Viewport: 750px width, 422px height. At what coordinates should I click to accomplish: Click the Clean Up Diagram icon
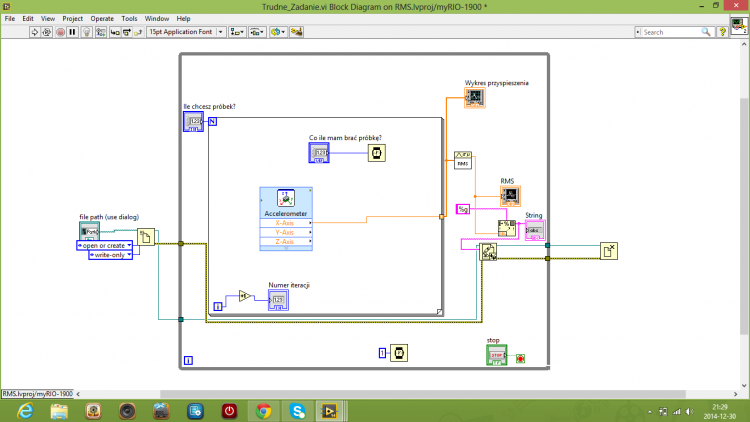coord(296,32)
